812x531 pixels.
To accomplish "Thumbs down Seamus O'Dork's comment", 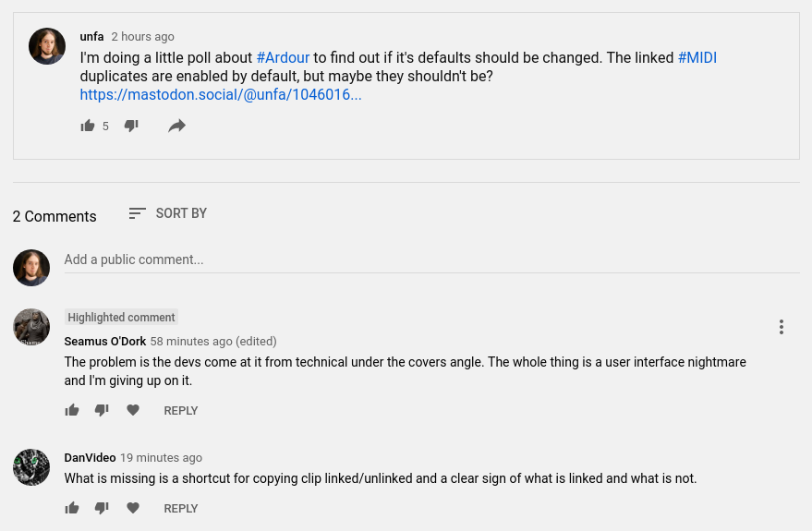I will pyautogui.click(x=102, y=410).
